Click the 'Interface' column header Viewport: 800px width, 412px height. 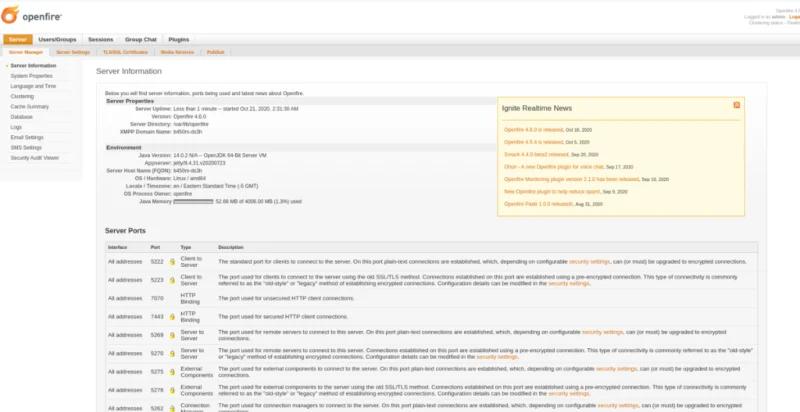tap(117, 247)
